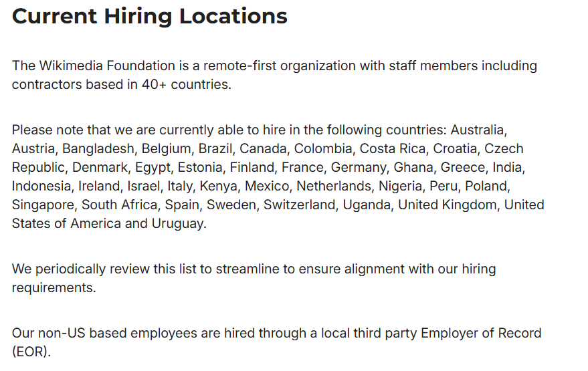Select the word Australia
This screenshot has height=371, width=588.
pyautogui.click(x=477, y=130)
